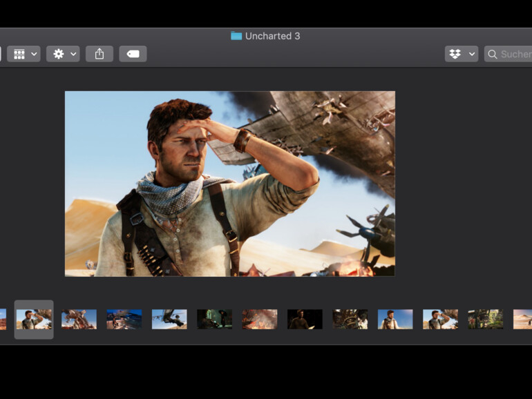Select the partially visible sand dune thumbnail
This screenshot has height=399, width=532.
pyautogui.click(x=522, y=320)
